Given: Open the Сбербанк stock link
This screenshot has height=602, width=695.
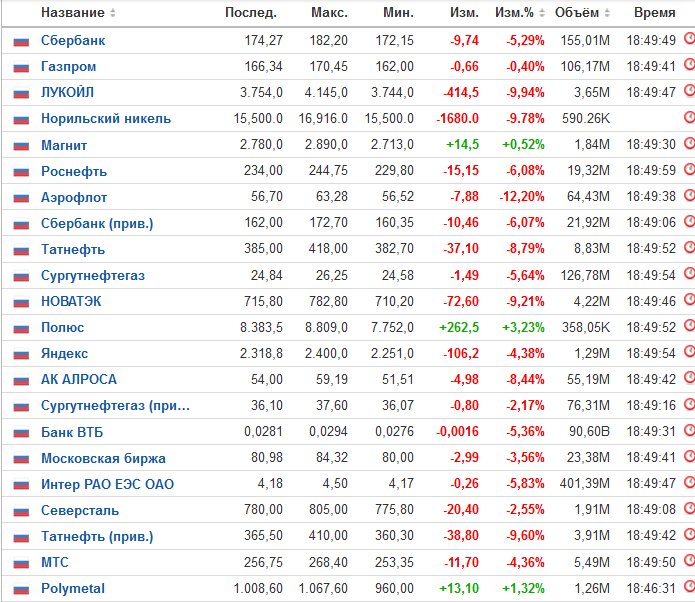Looking at the screenshot, I should (73, 40).
